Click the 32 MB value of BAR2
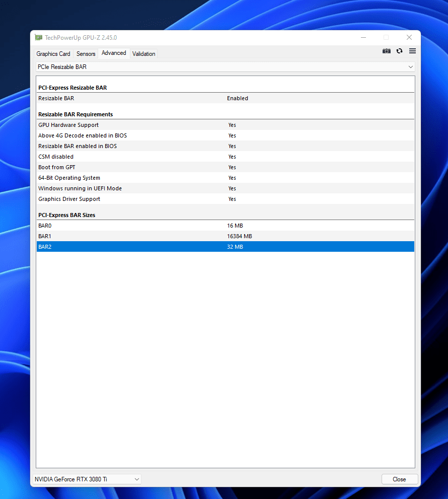The width and height of the screenshot is (448, 499). [x=235, y=247]
